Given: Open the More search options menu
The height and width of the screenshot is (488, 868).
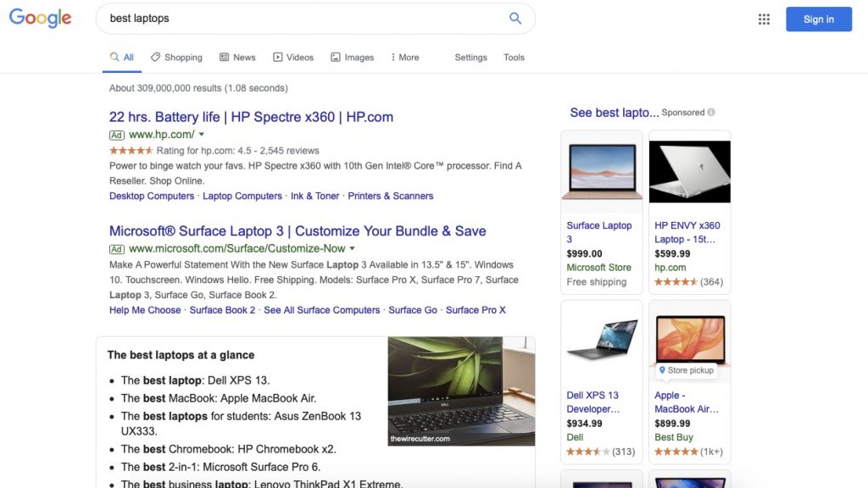Looking at the screenshot, I should (404, 57).
